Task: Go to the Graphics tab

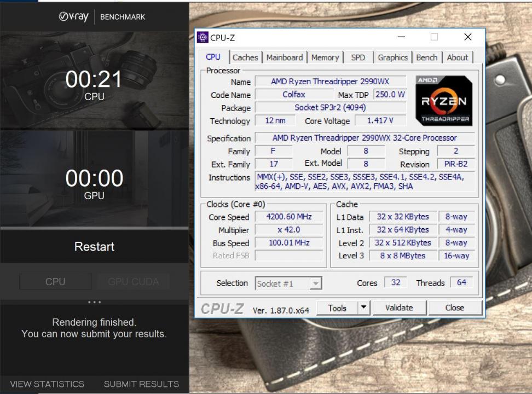Action: coord(392,57)
